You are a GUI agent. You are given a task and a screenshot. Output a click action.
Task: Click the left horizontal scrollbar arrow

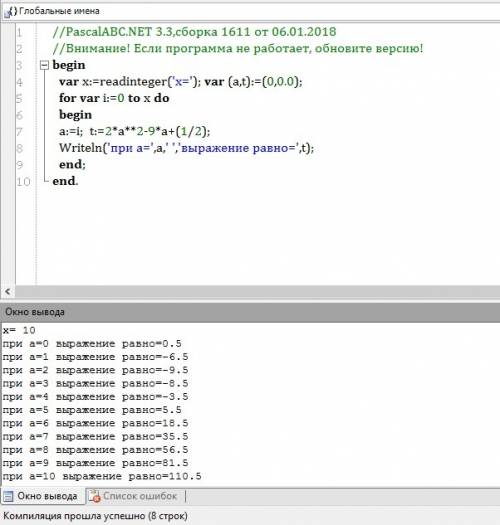point(8,292)
